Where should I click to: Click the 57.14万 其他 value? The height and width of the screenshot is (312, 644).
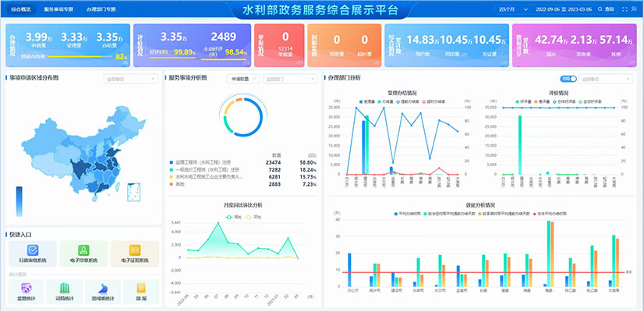pos(616,40)
